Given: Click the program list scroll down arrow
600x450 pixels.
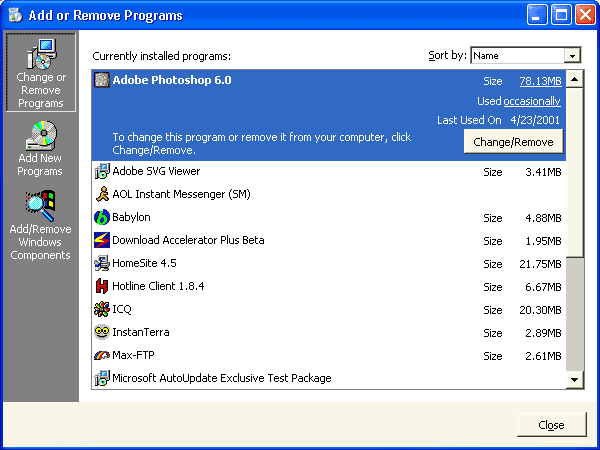Looking at the screenshot, I should [x=574, y=379].
